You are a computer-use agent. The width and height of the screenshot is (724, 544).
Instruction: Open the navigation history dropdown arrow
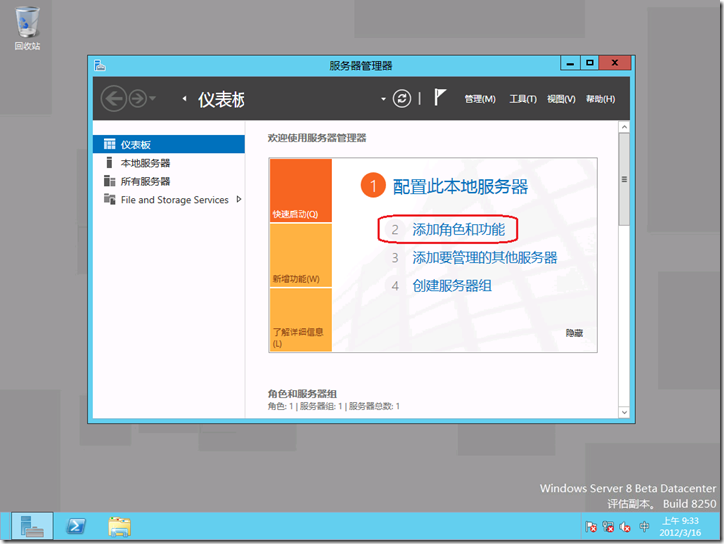(153, 98)
